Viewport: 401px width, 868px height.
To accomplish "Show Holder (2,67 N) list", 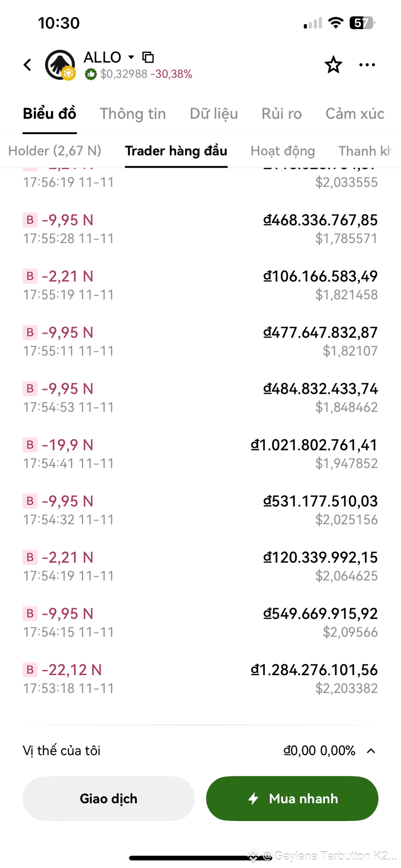I will tap(55, 151).
